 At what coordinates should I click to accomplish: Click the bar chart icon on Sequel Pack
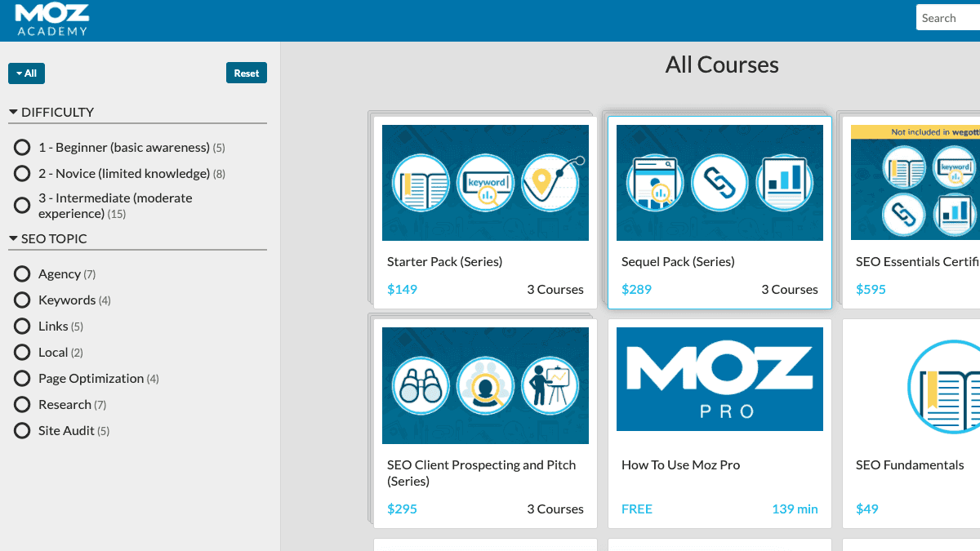[x=784, y=183]
